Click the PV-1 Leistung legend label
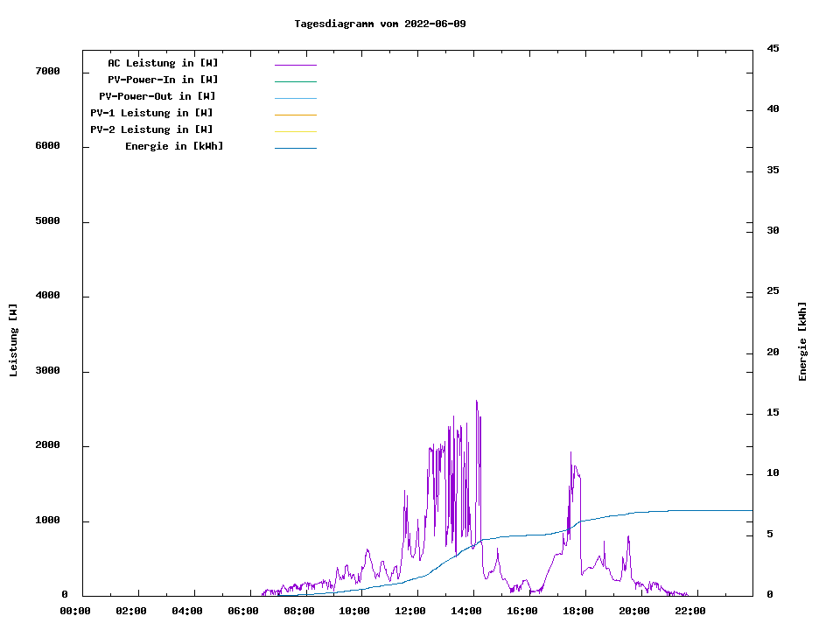Image resolution: width=840 pixels, height=630 pixels. 151,113
